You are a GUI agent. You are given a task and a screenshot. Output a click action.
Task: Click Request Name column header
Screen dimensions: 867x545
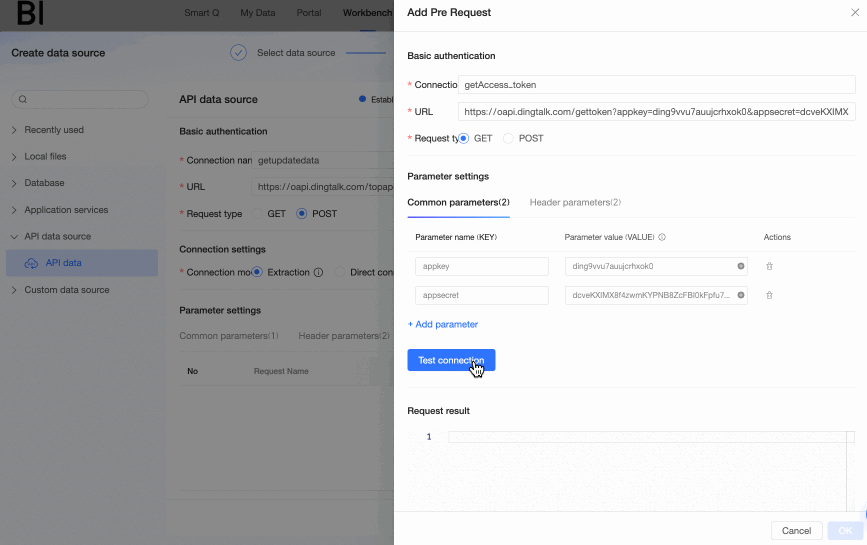pos(281,371)
